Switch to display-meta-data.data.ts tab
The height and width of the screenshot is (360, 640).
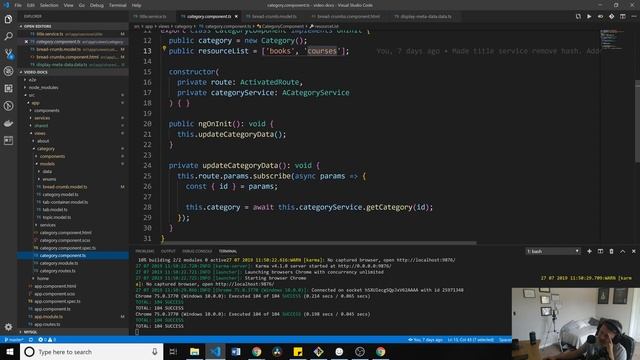(x=425, y=17)
